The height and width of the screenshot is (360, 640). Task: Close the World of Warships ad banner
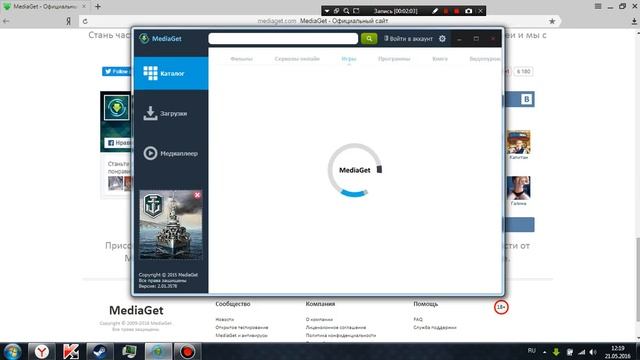pyautogui.click(x=198, y=195)
